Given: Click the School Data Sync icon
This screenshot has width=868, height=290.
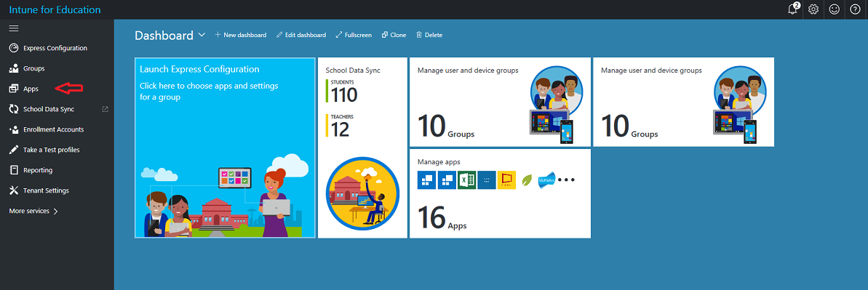Looking at the screenshot, I should 14,109.
